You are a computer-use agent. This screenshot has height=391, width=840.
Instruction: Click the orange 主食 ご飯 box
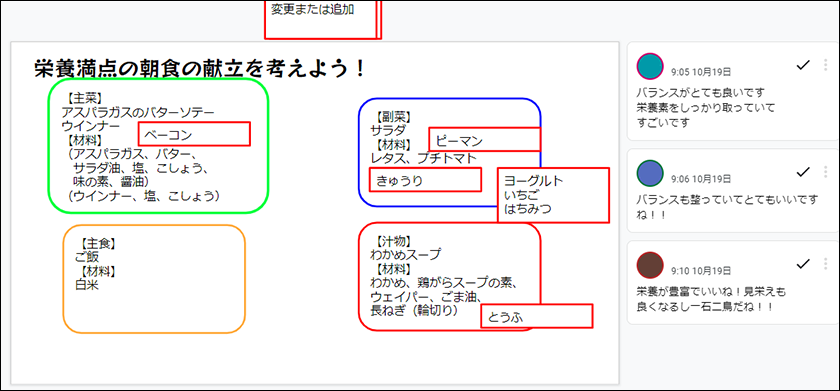coord(154,279)
